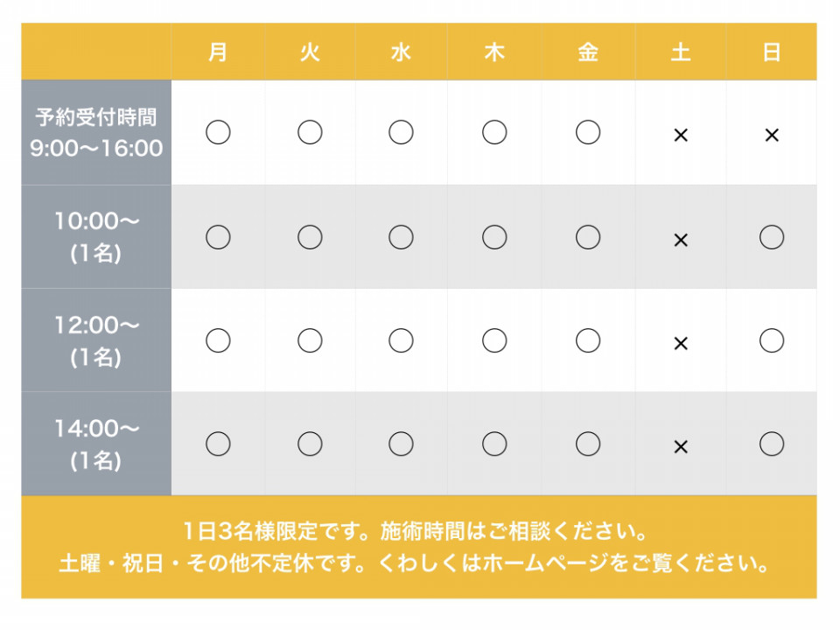Click Saturday reception-hours cross mark
The width and height of the screenshot is (840, 630).
coord(681,135)
